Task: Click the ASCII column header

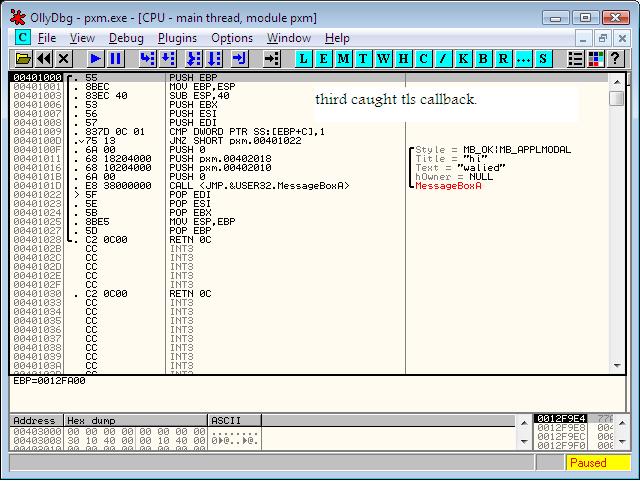Action: click(x=235, y=421)
